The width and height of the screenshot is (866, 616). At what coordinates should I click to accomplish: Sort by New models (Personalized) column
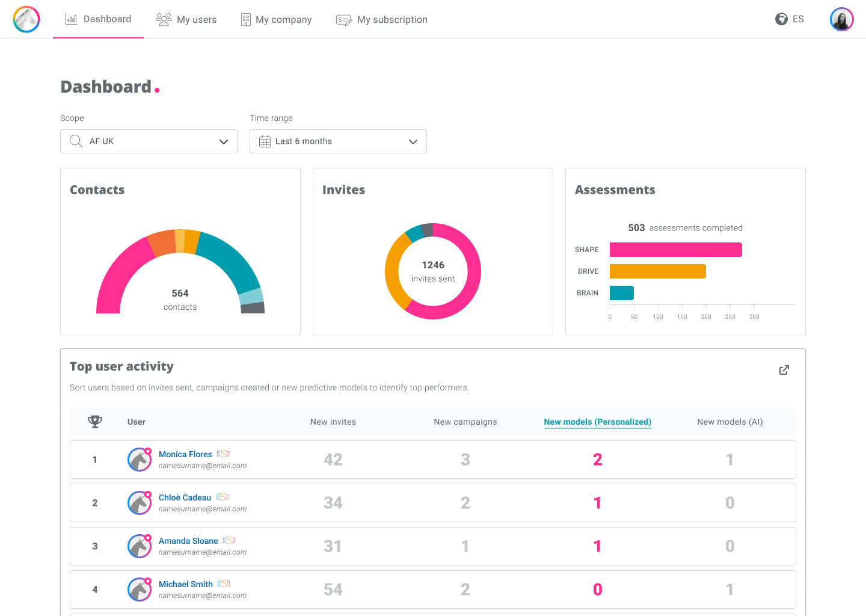pyautogui.click(x=598, y=422)
